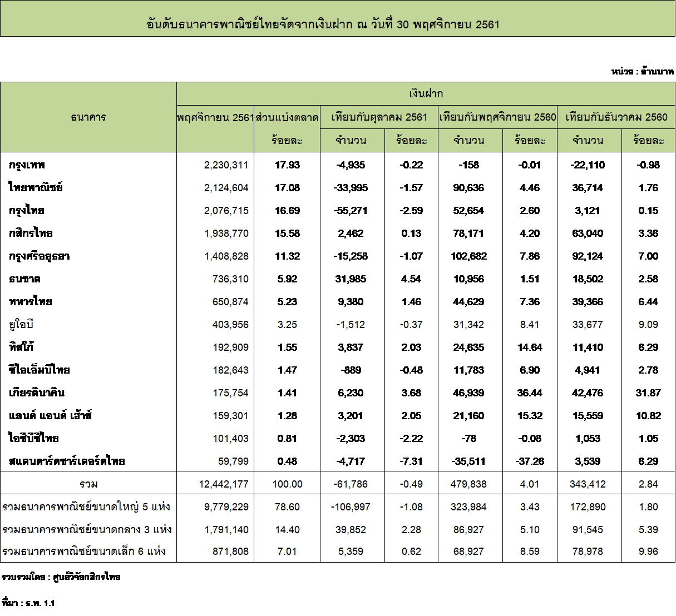676x616 pixels.
Task: Click the total change amount 343,412
Action: [588, 484]
